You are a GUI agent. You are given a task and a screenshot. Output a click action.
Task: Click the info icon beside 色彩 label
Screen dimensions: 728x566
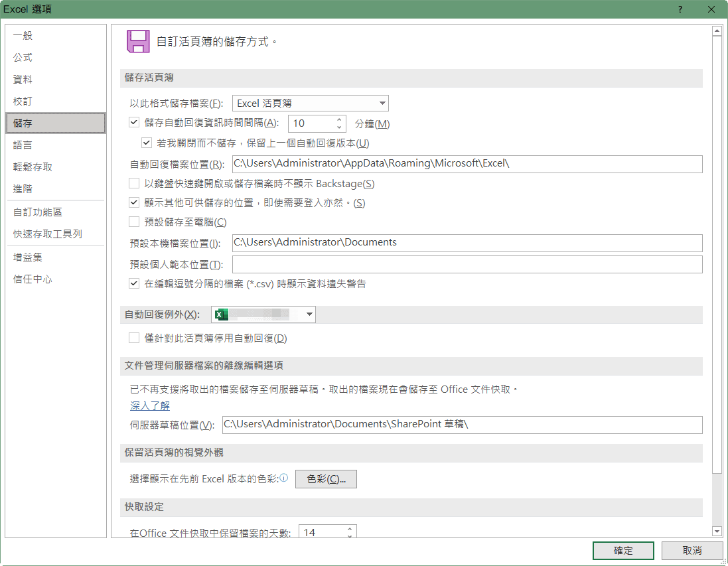tap(283, 478)
